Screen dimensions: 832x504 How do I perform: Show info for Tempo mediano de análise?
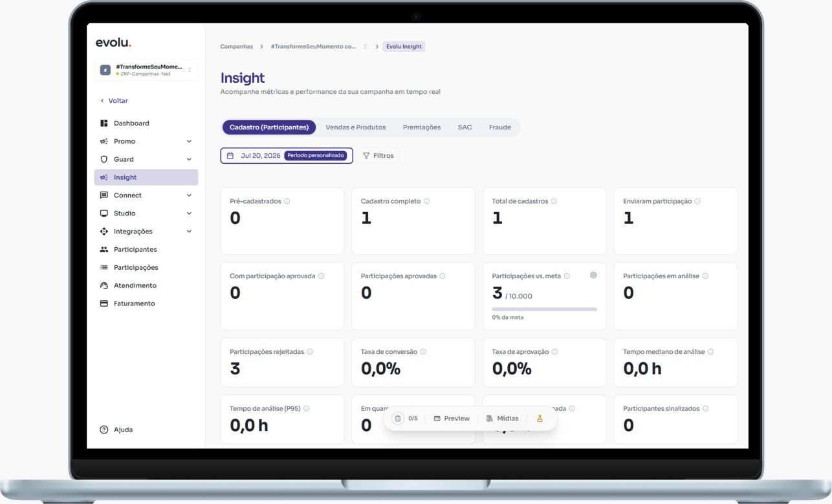[x=710, y=352]
